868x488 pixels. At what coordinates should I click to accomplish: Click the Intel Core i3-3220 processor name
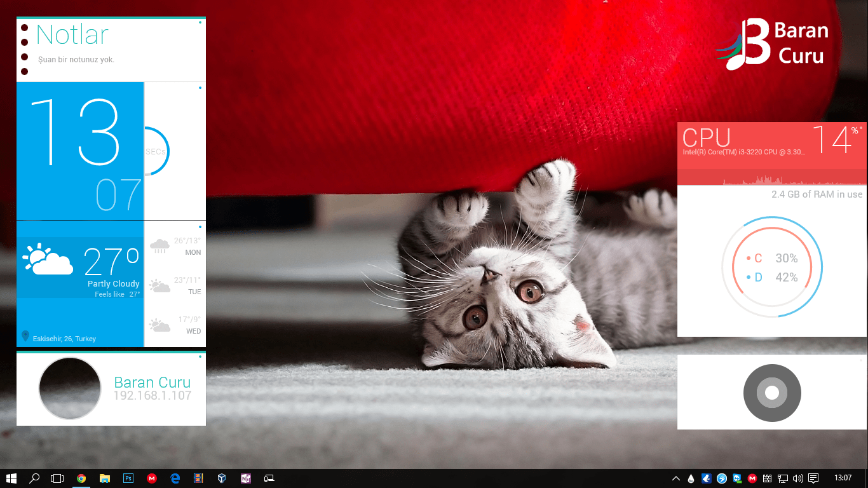(x=745, y=152)
